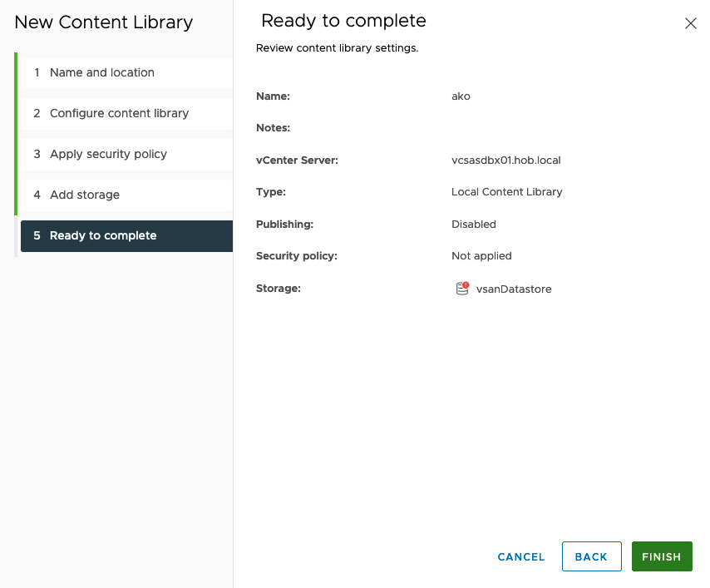Click the Notes field label
The height and width of the screenshot is (588, 710).
point(273,128)
